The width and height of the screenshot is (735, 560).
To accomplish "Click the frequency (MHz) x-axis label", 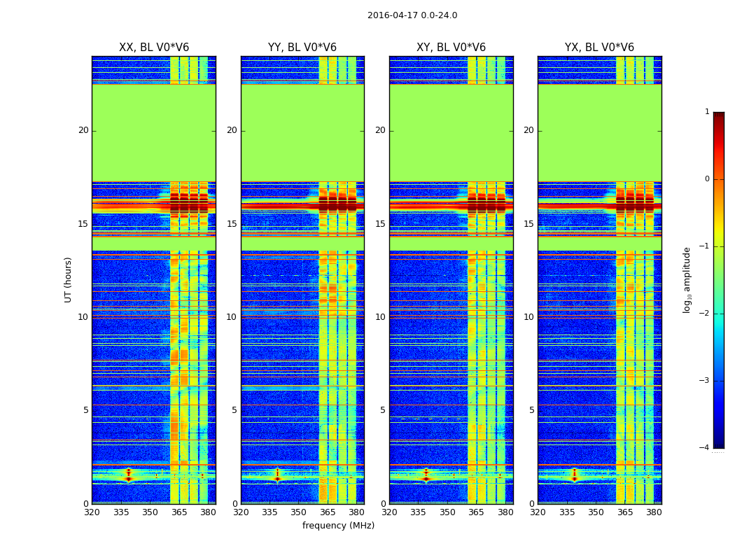I will pyautogui.click(x=338, y=526).
